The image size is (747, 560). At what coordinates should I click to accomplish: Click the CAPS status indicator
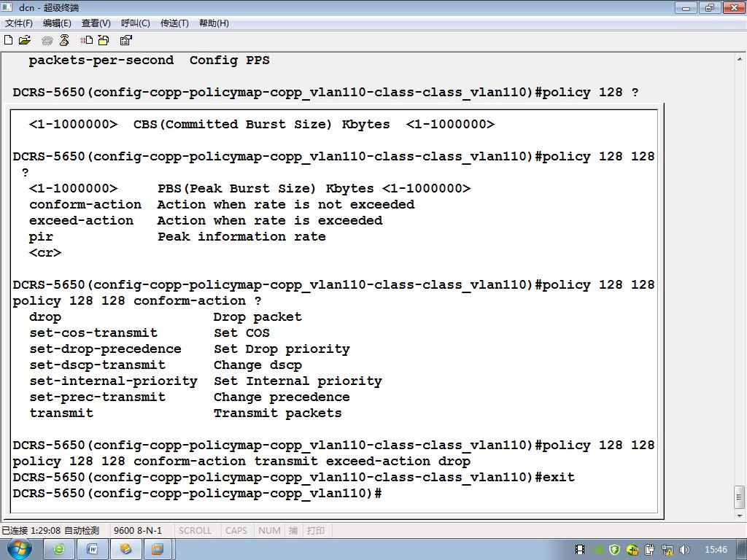point(236,530)
